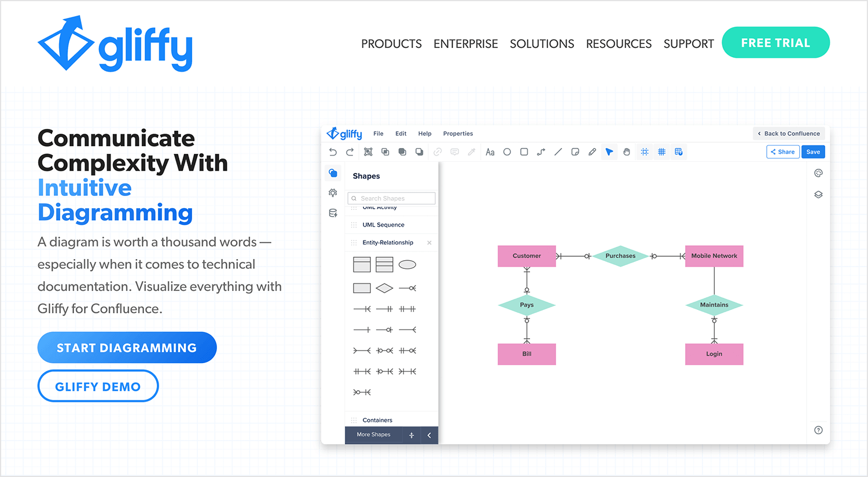Click the Gliffy logo in the site header
This screenshot has width=868, height=477.
pyautogui.click(x=115, y=44)
